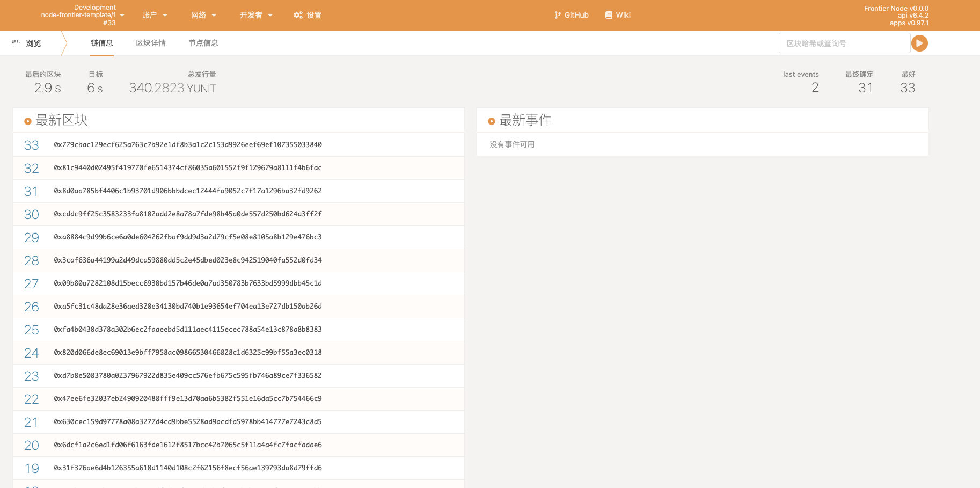The width and height of the screenshot is (980, 488).
Task: Click hash starting 0x6dcf1a2c6ed1fd06
Action: point(188,445)
